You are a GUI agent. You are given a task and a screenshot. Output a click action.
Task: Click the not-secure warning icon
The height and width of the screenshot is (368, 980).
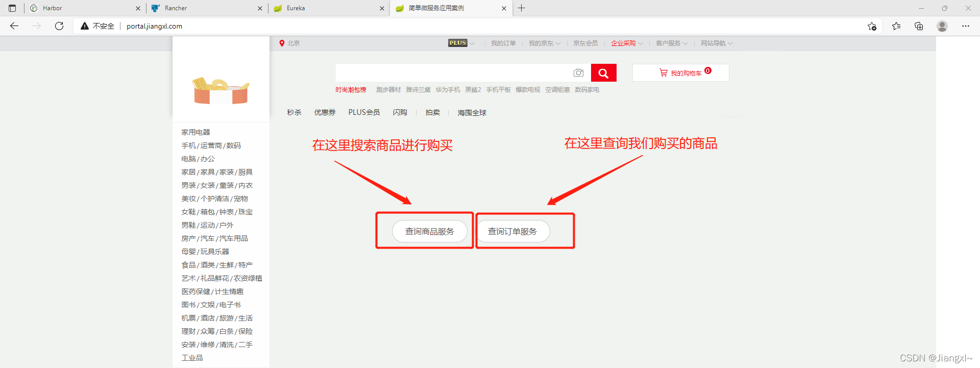pos(85,26)
